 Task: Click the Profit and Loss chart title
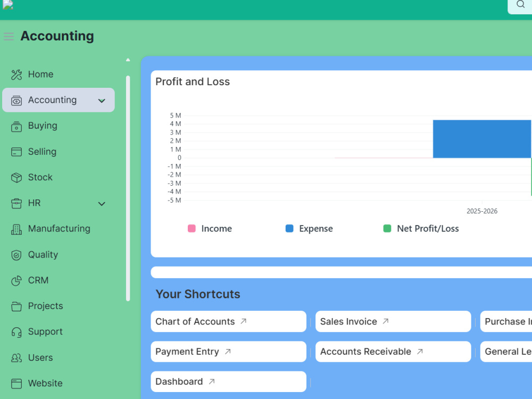pyautogui.click(x=193, y=82)
